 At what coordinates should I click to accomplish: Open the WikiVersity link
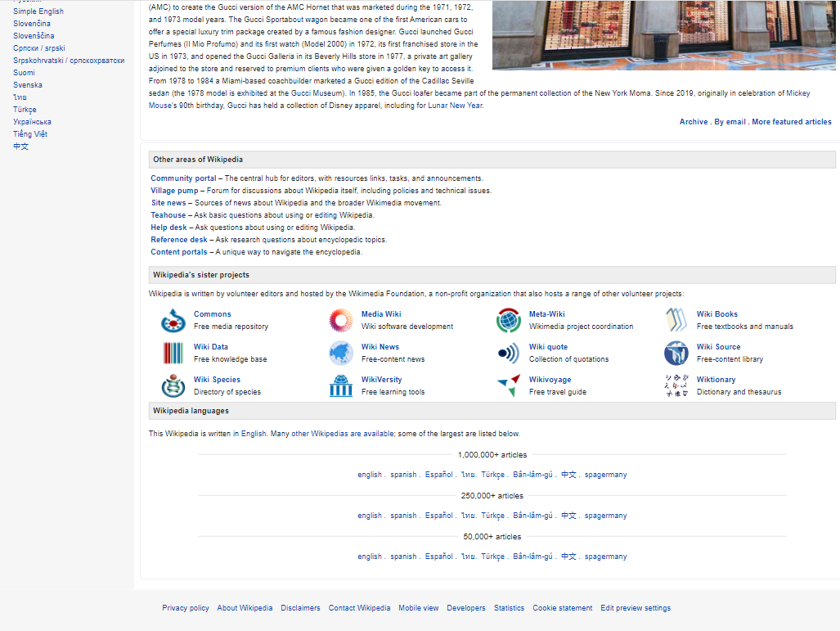[x=381, y=380]
